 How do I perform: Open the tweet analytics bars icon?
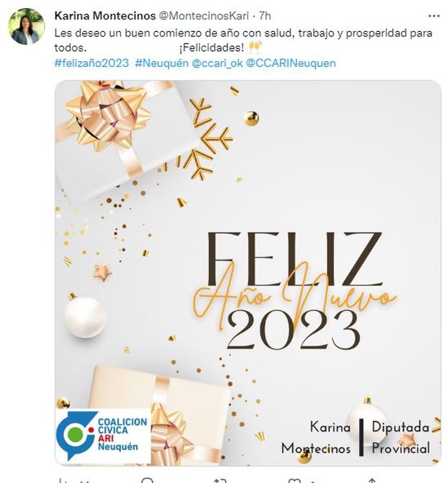[x=63, y=481]
